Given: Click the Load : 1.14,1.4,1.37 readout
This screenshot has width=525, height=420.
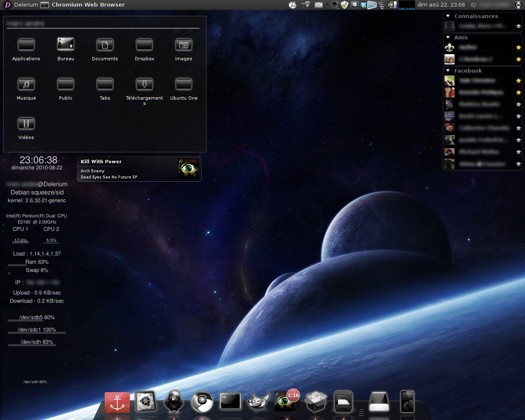Looking at the screenshot, I should click(x=37, y=253).
